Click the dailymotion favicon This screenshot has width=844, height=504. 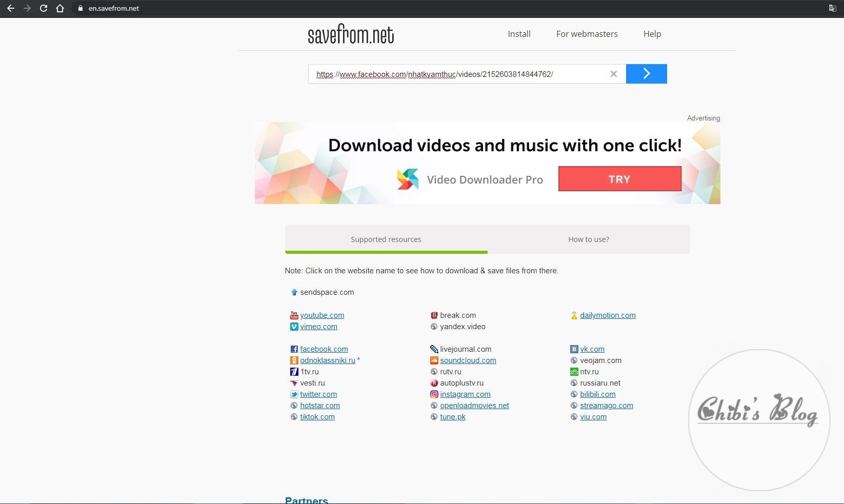(x=574, y=315)
